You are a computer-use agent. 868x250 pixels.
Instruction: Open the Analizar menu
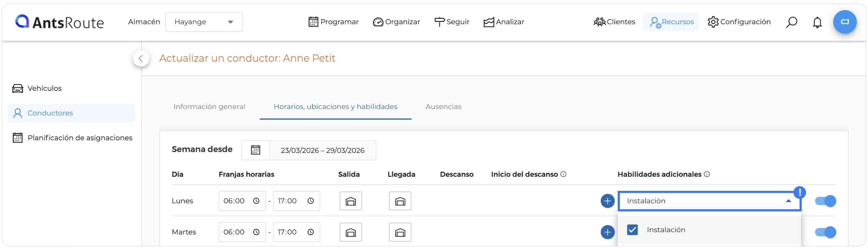pyautogui.click(x=504, y=22)
